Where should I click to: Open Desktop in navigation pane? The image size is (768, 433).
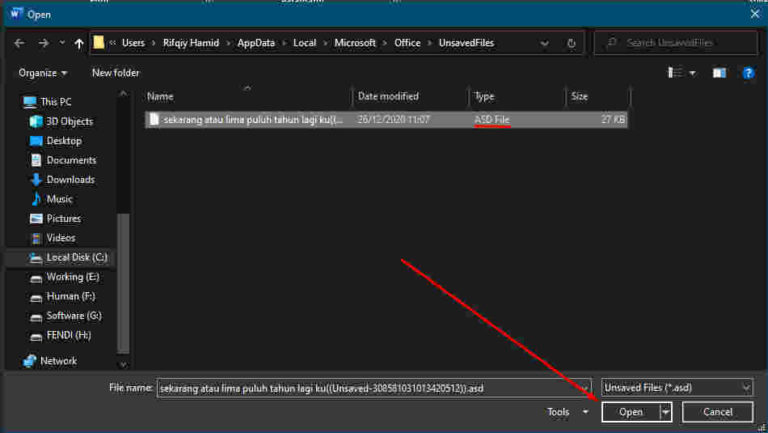click(55, 141)
